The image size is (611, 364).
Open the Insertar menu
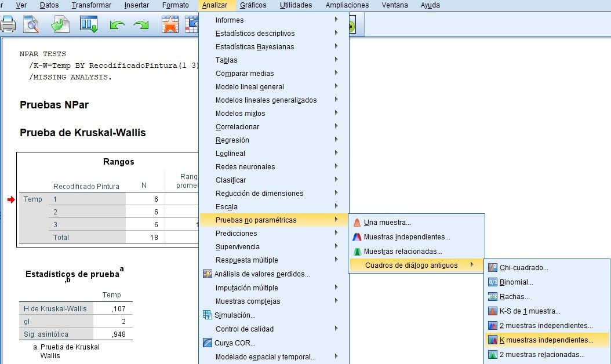[136, 5]
